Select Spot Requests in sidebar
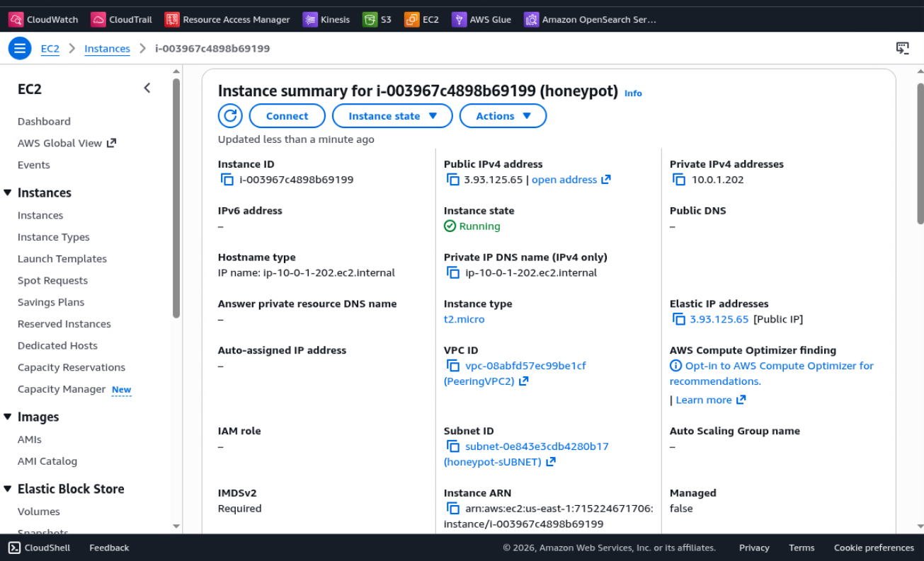 (53, 281)
